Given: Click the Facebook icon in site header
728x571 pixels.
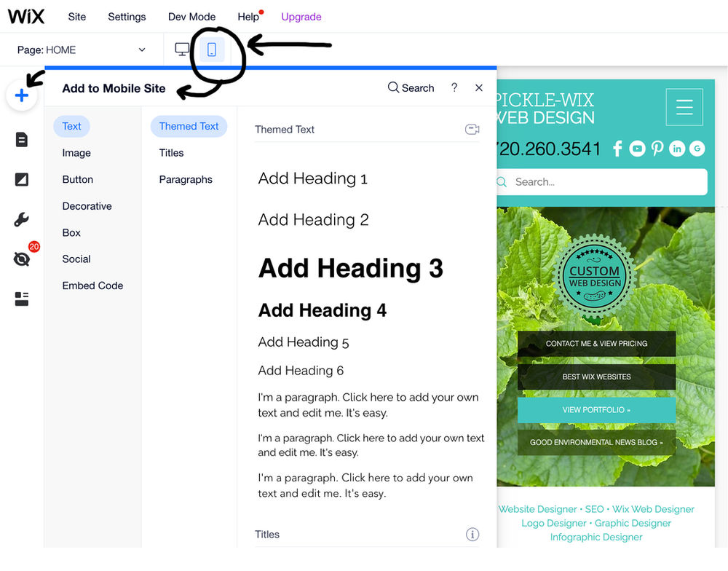Looking at the screenshot, I should coord(617,149).
